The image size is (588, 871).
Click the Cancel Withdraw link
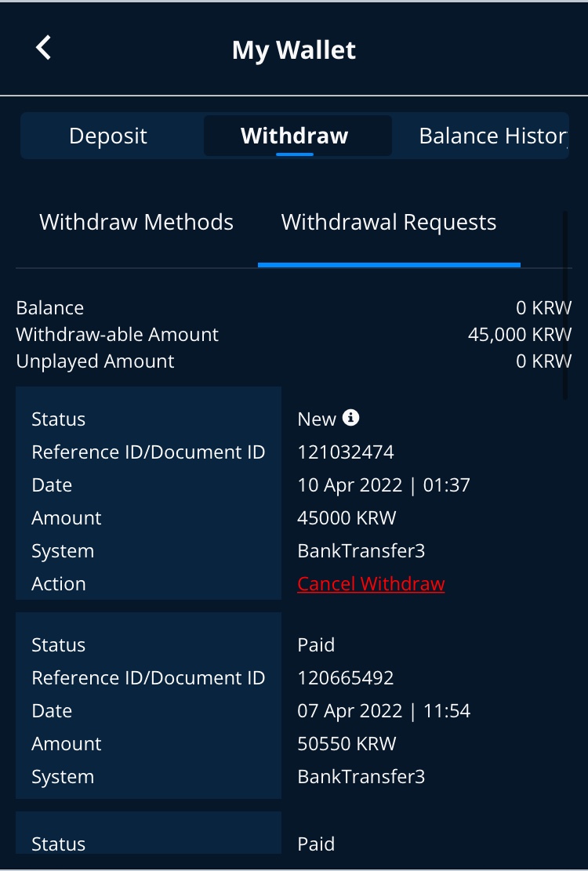[x=371, y=584]
